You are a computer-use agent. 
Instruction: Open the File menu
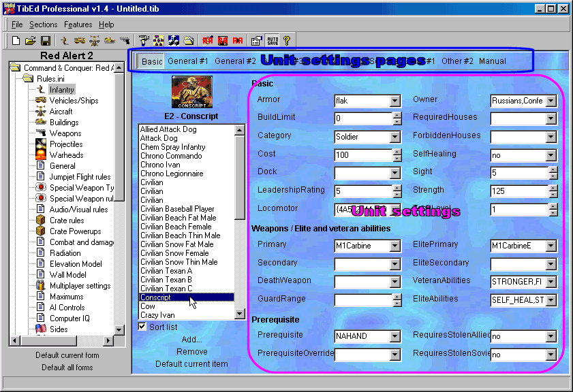pos(17,24)
